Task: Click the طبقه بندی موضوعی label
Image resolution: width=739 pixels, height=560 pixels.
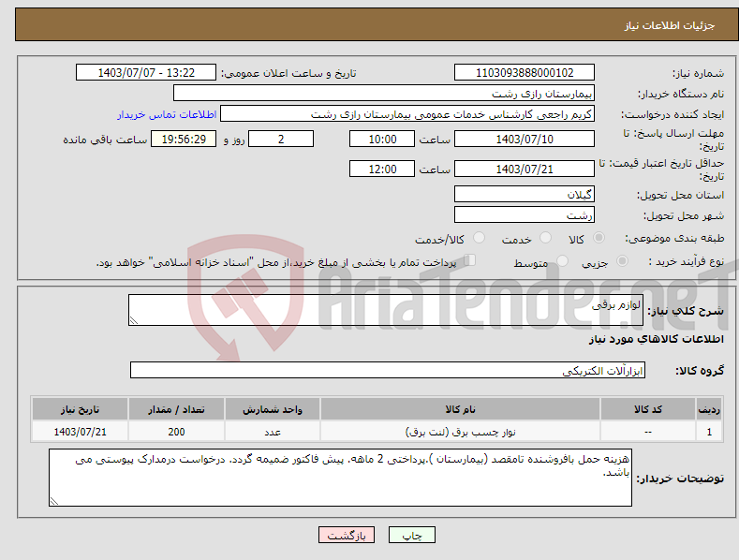Action: coord(674,239)
